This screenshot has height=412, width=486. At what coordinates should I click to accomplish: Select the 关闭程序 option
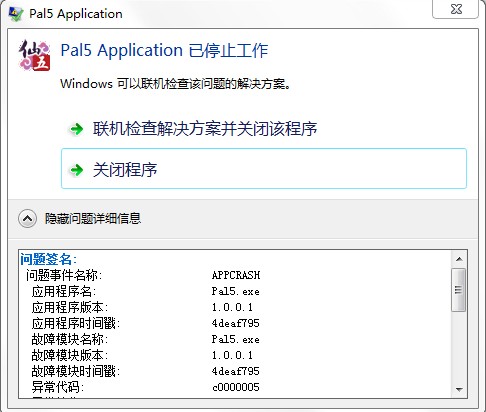(264, 169)
